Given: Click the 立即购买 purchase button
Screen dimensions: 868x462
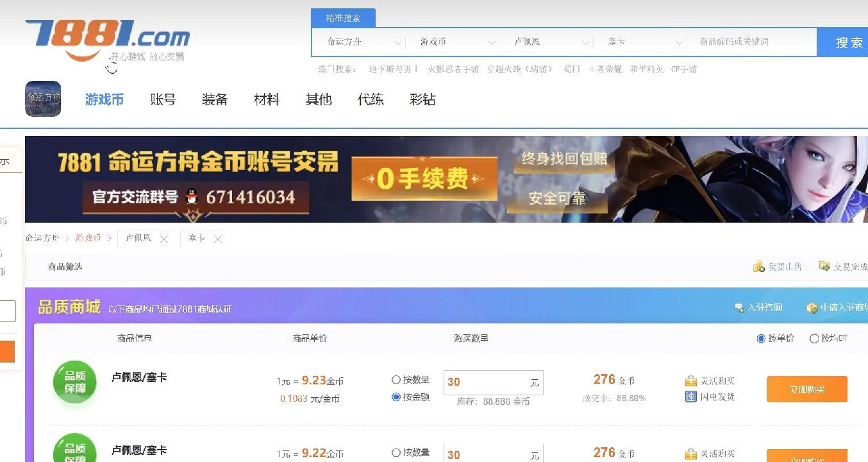Looking at the screenshot, I should coord(806,389).
